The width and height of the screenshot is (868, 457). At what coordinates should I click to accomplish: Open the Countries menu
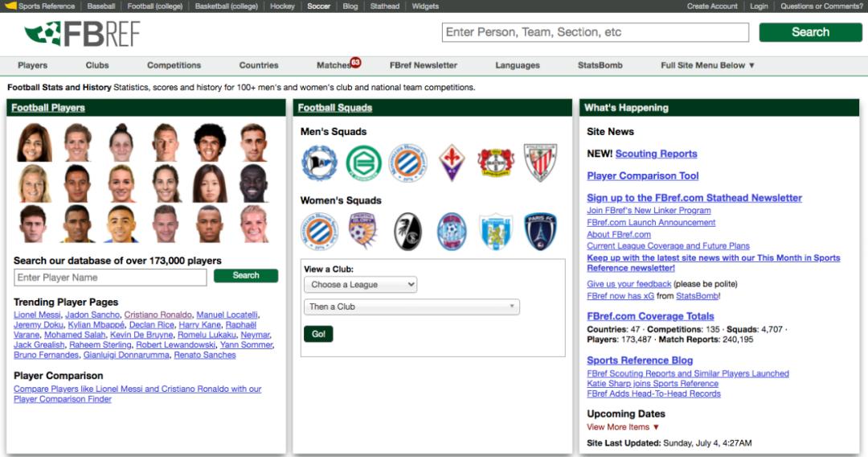pyautogui.click(x=259, y=65)
